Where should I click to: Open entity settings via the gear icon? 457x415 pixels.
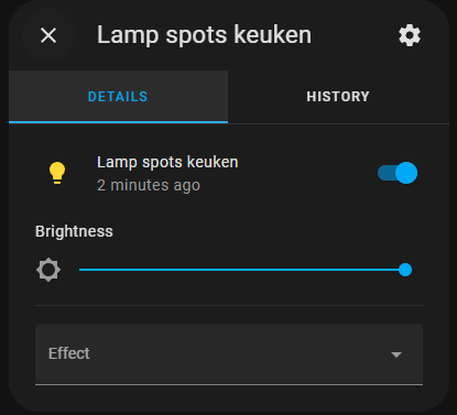tap(409, 35)
